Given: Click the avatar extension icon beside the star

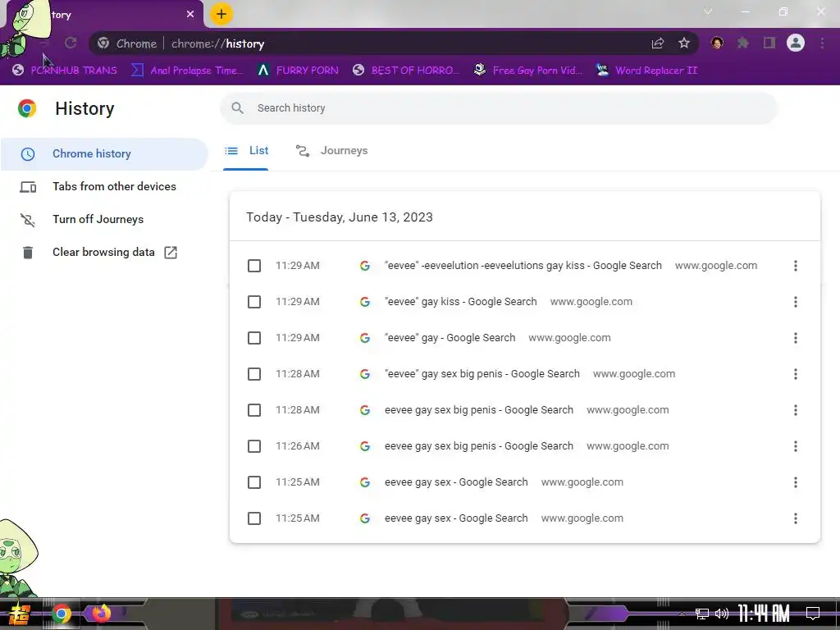Looking at the screenshot, I should [x=717, y=43].
